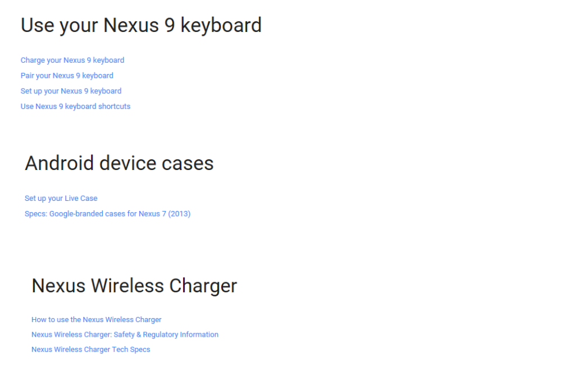588x372 pixels.
Task: Select the keyboard charging help article
Action: coord(72,60)
